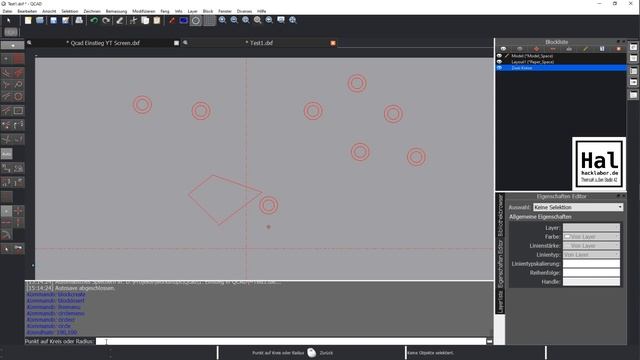Close the Qcad Einstieg YT Screen.dxf tab
Screen dimensions: 640x360
[x=176, y=43]
